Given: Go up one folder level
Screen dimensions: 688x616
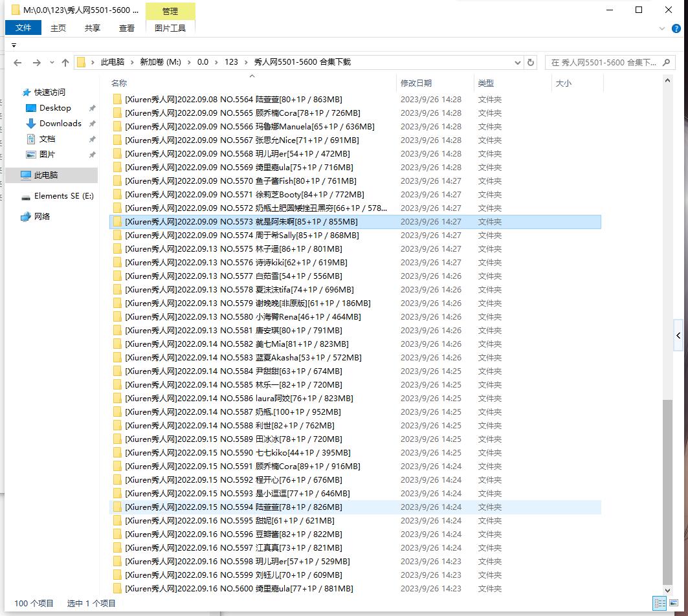Looking at the screenshot, I should [65, 63].
